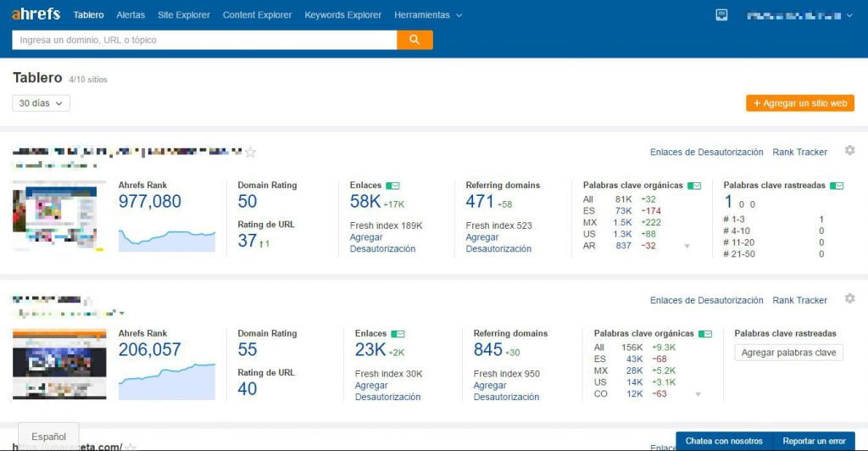Open the 30 días period dropdown
Screen dimensions: 868x451
coord(41,103)
